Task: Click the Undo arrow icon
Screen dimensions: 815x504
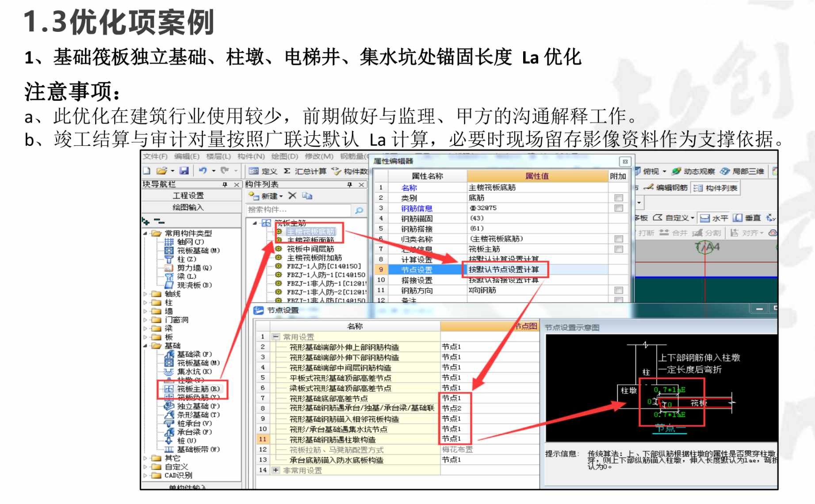Action: click(x=203, y=171)
